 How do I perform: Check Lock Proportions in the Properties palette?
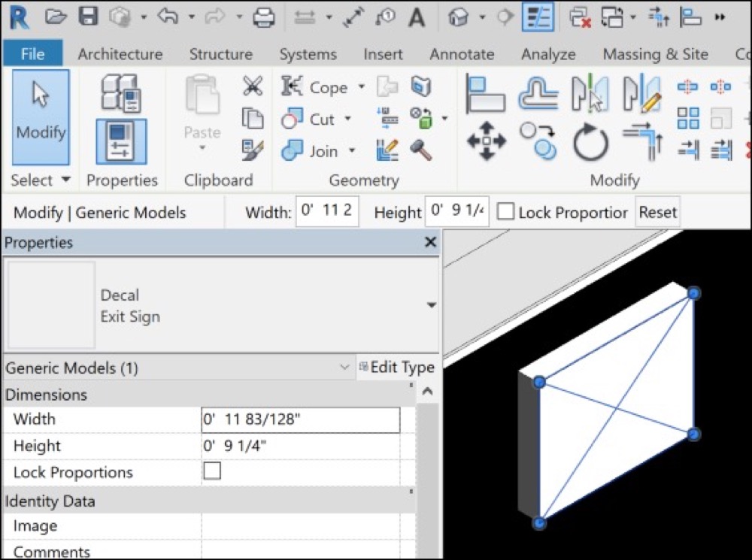tap(211, 472)
